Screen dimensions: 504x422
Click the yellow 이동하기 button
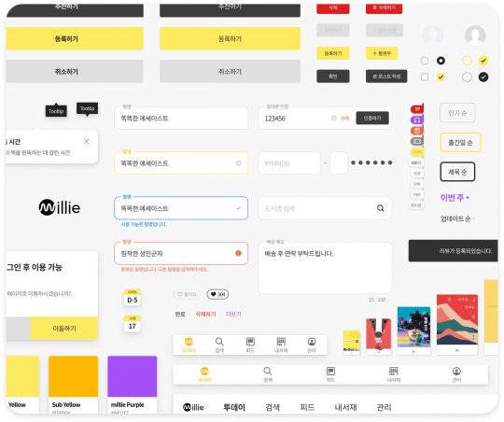point(64,329)
